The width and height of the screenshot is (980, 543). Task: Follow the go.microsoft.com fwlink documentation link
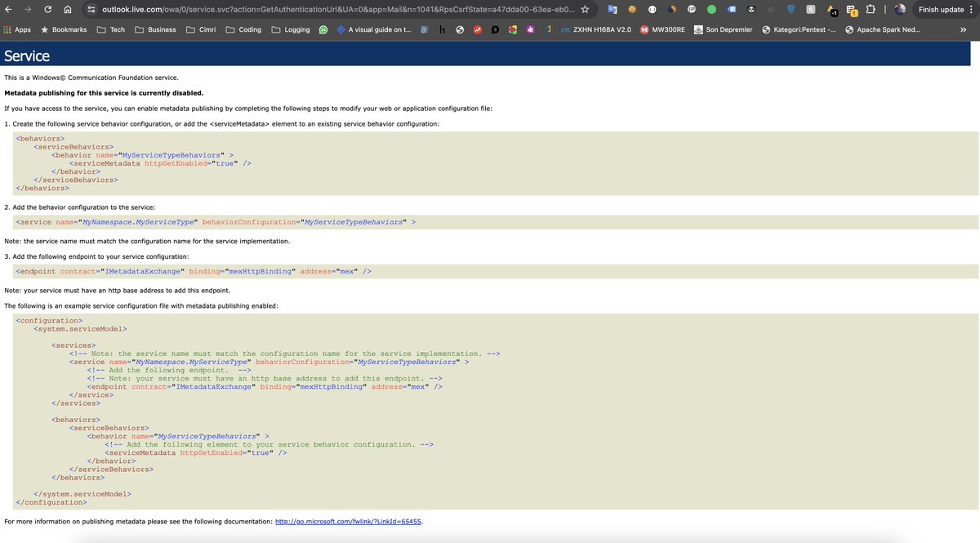[x=348, y=521]
